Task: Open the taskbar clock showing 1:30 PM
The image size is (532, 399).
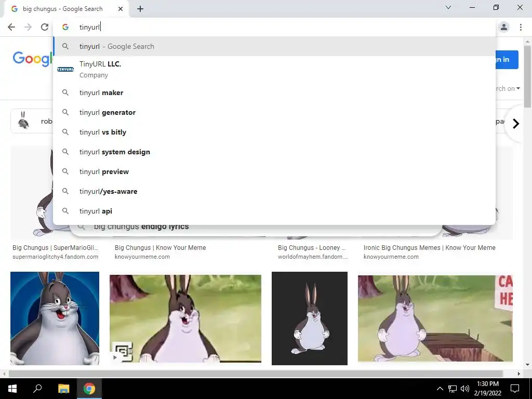Action: click(x=487, y=389)
